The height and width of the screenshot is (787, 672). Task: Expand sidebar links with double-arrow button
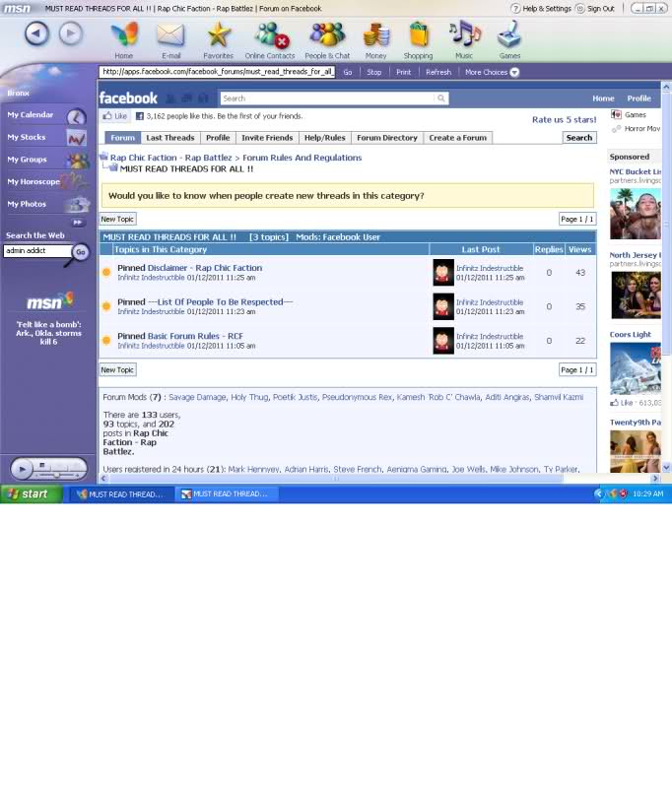coord(78,223)
